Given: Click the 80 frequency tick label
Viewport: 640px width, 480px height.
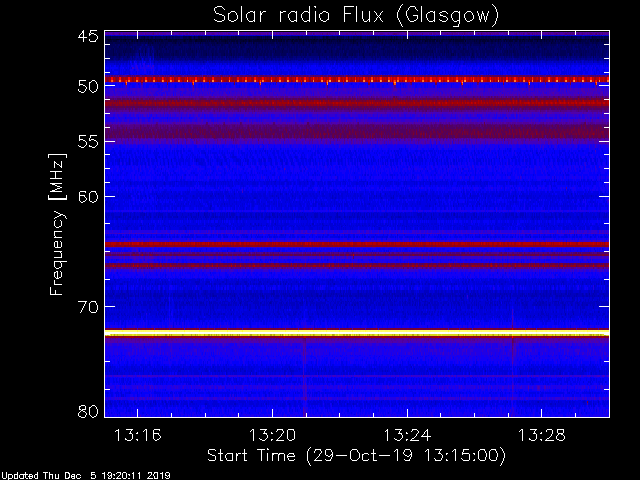Looking at the screenshot, I should pyautogui.click(x=88, y=411).
